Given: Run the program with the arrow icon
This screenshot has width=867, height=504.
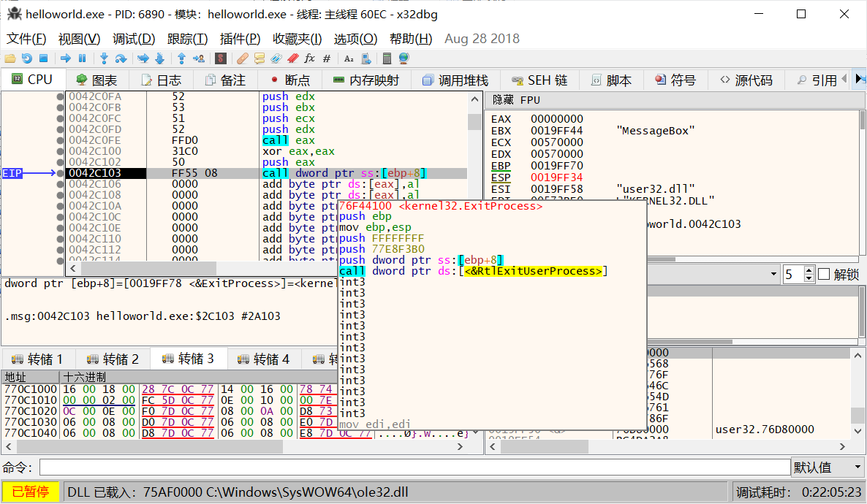Looking at the screenshot, I should [x=66, y=58].
